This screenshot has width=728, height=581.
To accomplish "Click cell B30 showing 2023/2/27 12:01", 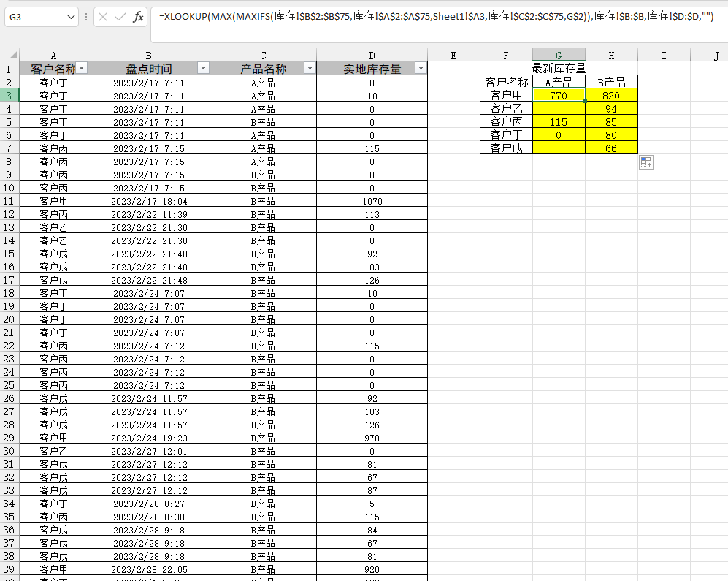I will tap(148, 451).
